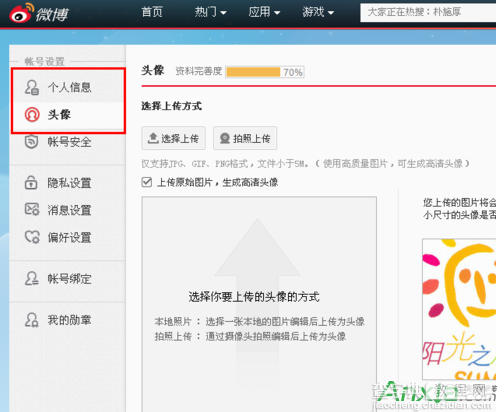Click the 选择上传方式 heading text
504x412 pixels.
click(171, 106)
